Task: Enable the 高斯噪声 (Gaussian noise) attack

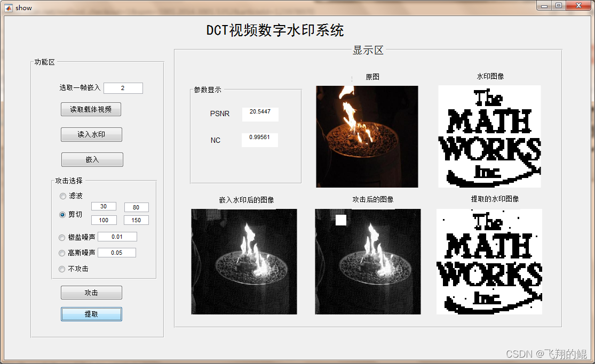Action: point(62,253)
